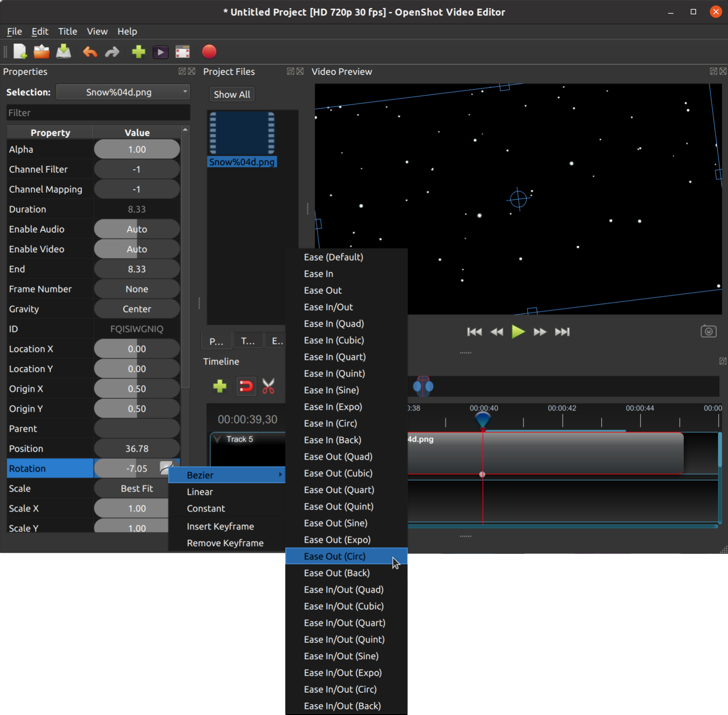Toggle Enable Audio to Auto
728x715 pixels.
click(x=137, y=229)
